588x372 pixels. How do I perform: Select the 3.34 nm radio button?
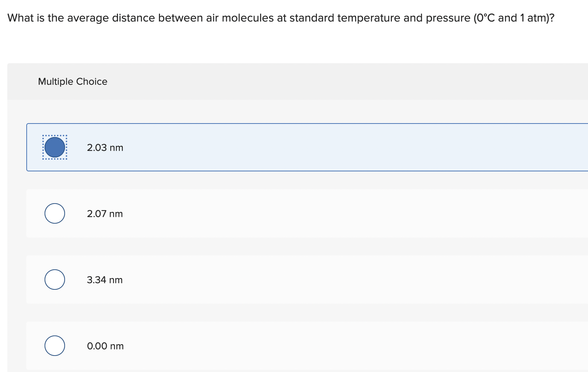point(54,280)
